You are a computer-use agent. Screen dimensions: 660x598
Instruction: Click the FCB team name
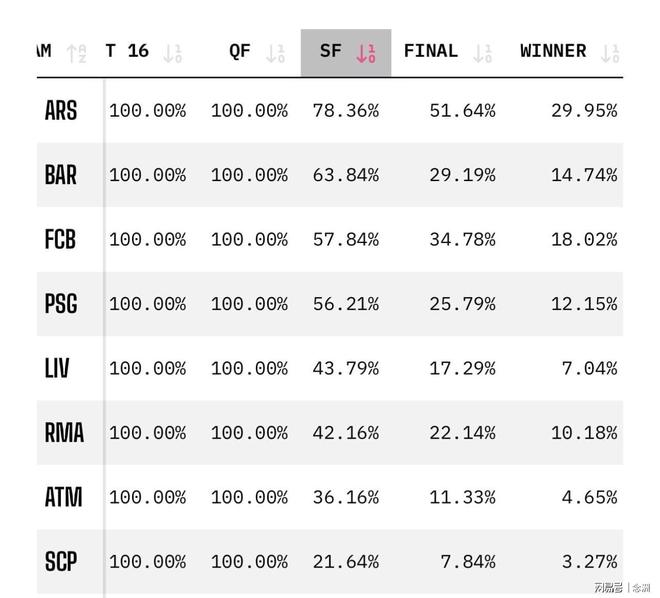point(60,239)
